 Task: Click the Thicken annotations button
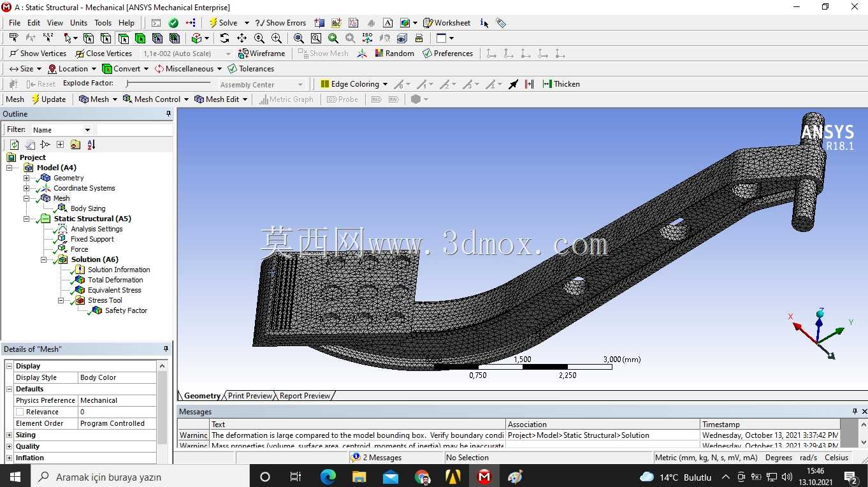click(561, 84)
